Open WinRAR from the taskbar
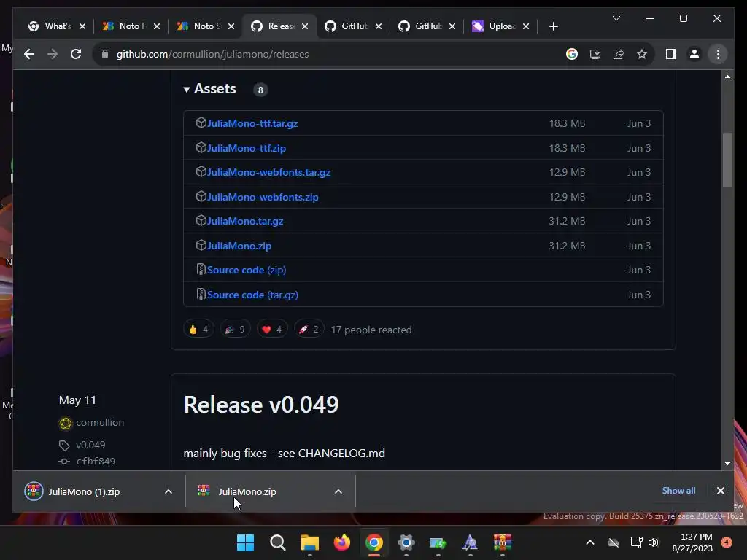The image size is (747, 560). [x=502, y=542]
